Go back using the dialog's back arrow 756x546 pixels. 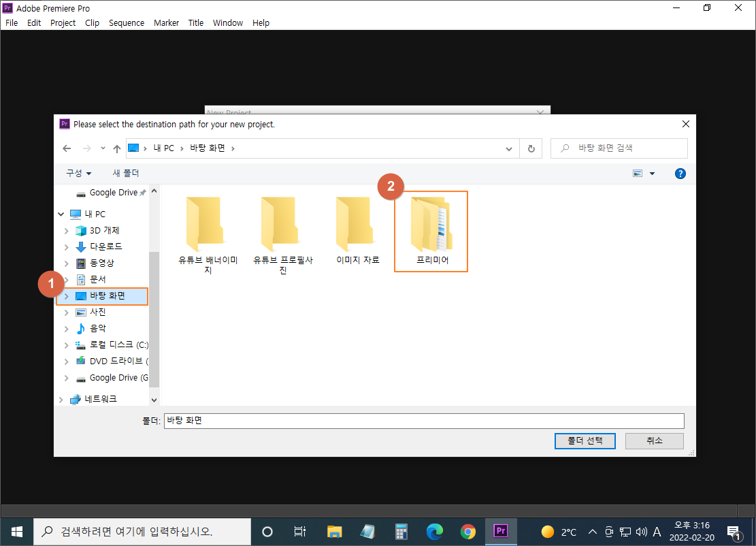tap(67, 148)
